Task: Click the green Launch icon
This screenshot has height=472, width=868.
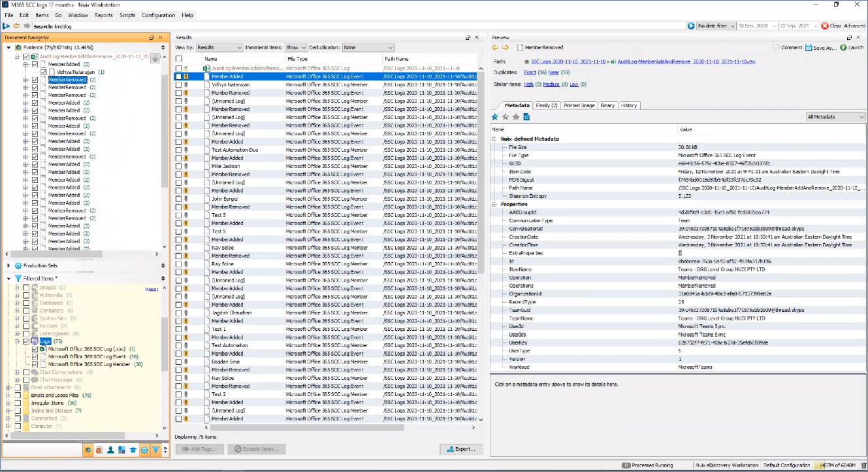Action: point(843,47)
